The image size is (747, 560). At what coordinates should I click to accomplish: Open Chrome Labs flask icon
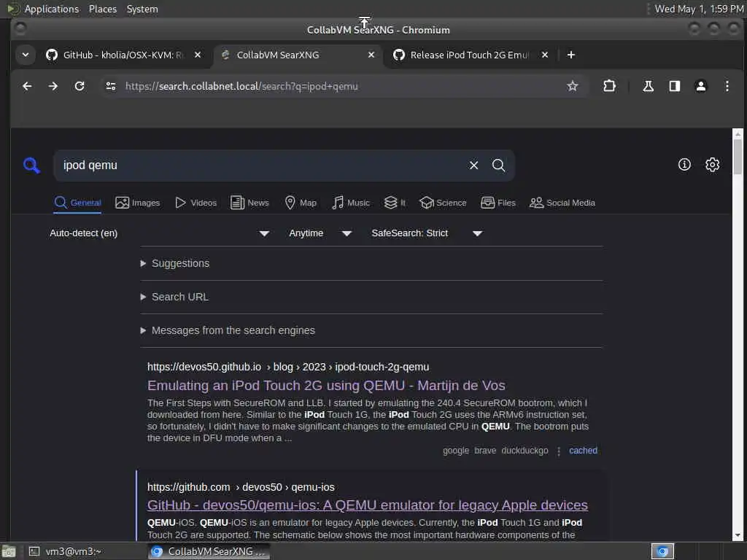coord(648,86)
